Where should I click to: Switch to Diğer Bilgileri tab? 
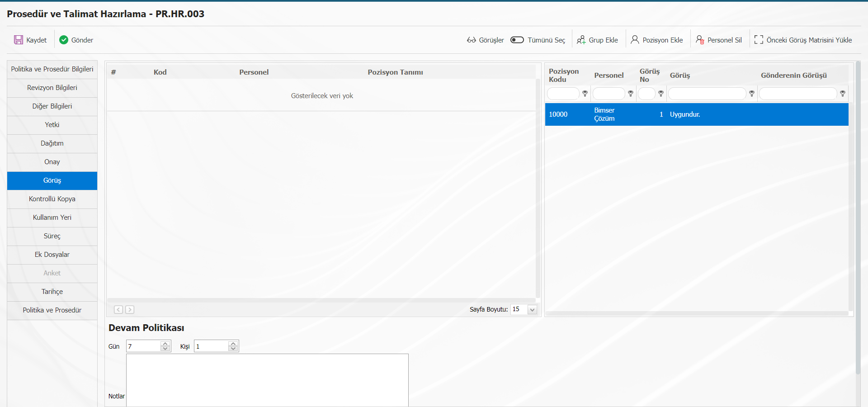[52, 106]
